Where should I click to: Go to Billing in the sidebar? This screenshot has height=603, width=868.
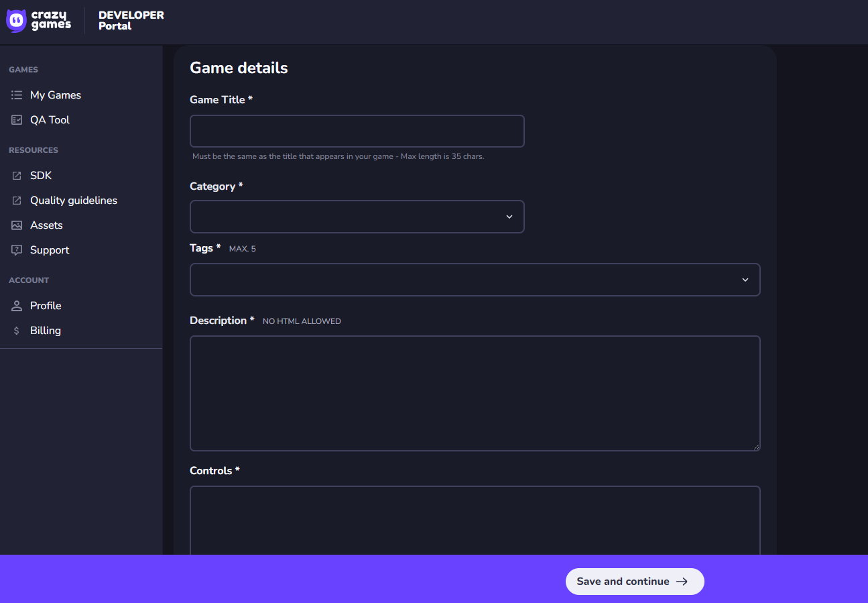point(46,331)
